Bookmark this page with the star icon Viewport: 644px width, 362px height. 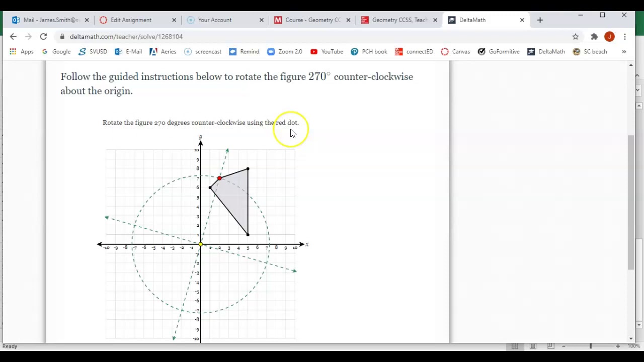(x=576, y=37)
